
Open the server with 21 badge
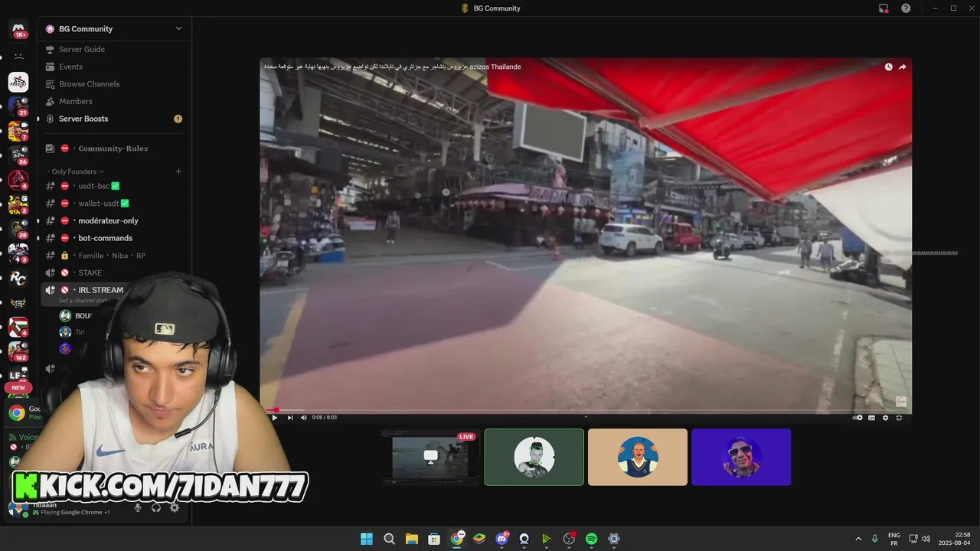[18, 106]
